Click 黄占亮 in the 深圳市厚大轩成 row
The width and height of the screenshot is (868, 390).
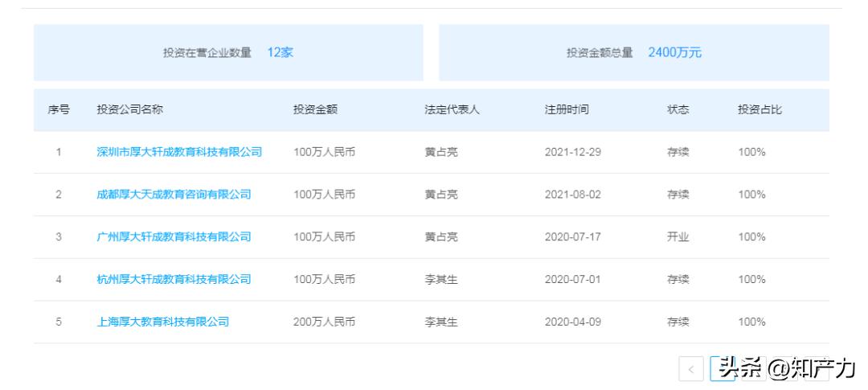pos(441,152)
